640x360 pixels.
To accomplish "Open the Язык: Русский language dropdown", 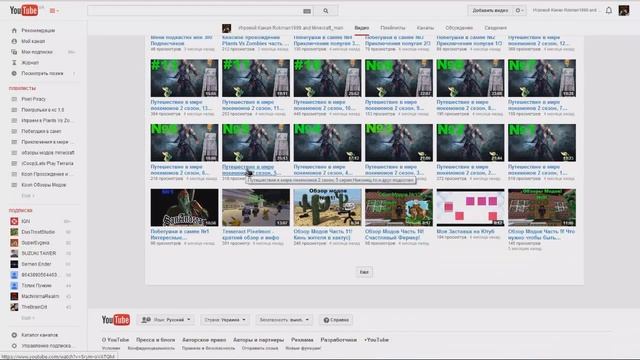I will click(x=166, y=320).
